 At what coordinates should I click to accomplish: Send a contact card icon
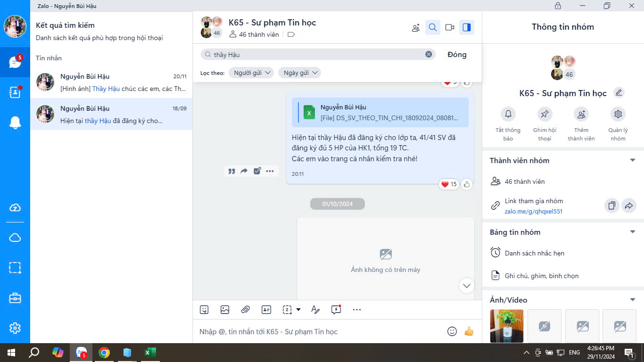tap(266, 310)
